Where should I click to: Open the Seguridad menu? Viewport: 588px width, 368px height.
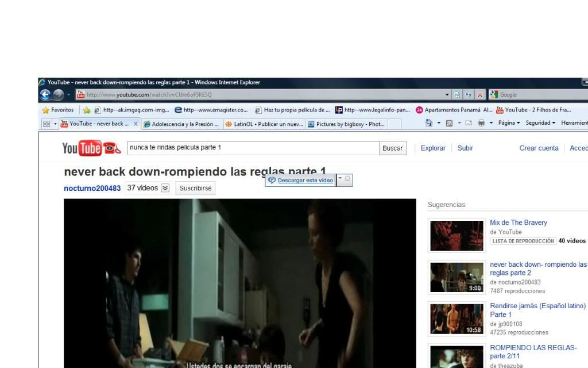click(540, 123)
